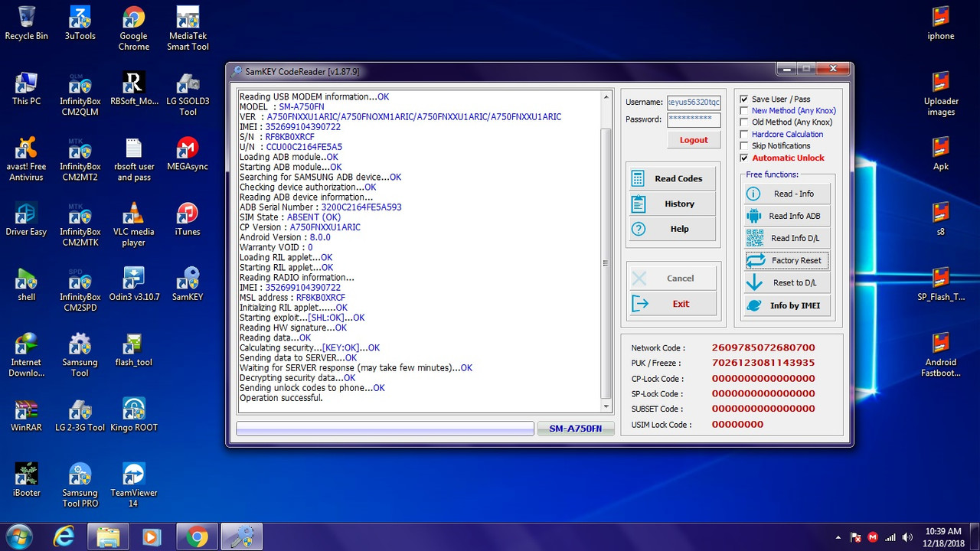Click the Read Codes button
The width and height of the screenshot is (980, 551).
(672, 178)
